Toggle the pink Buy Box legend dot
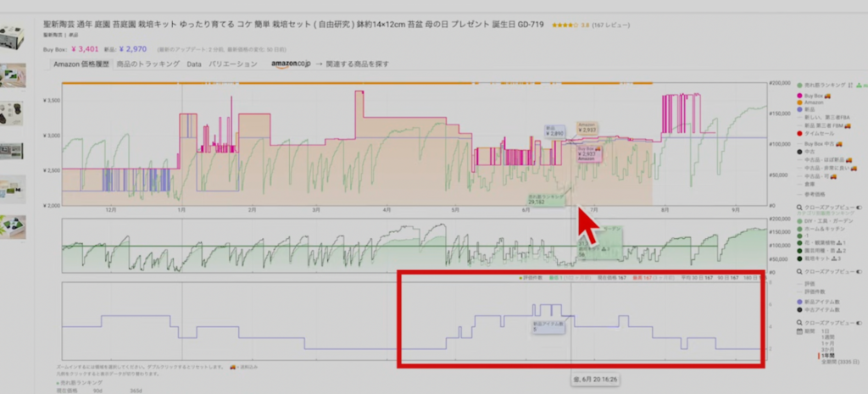This screenshot has height=394, width=868. tap(800, 96)
